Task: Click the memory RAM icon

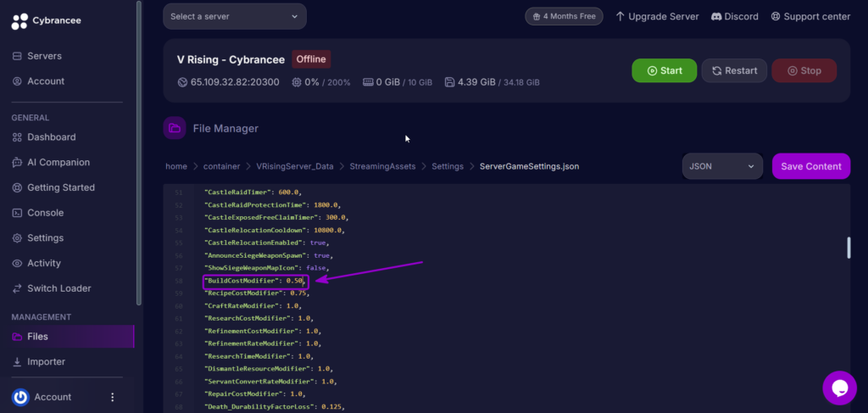Action: (x=368, y=82)
